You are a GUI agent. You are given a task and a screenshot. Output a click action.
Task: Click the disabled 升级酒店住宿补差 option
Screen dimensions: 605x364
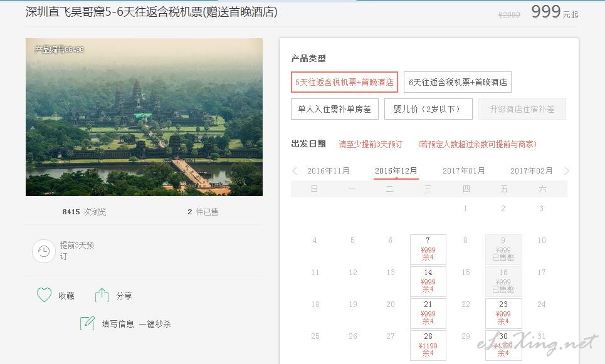click(x=522, y=109)
